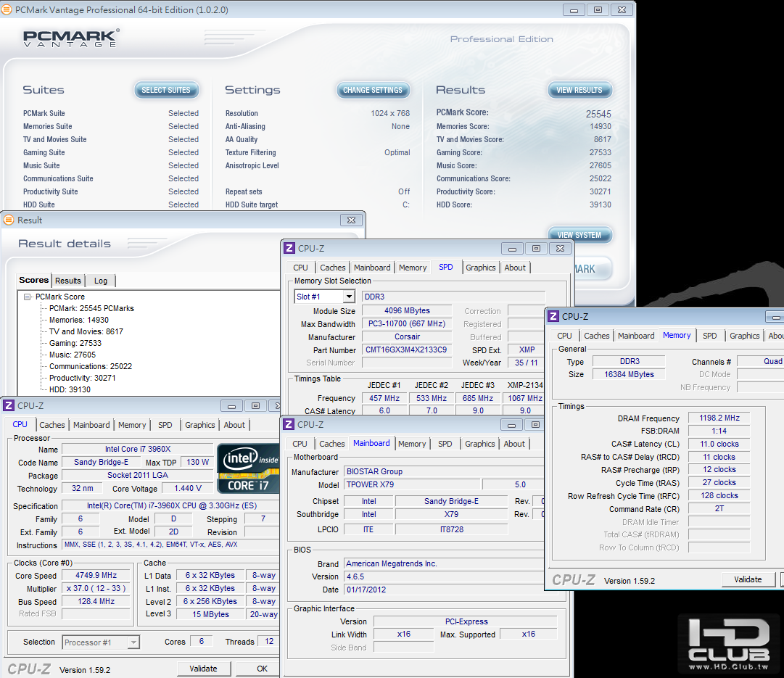Select Caches tab in CPU-Z Memory window

596,336
